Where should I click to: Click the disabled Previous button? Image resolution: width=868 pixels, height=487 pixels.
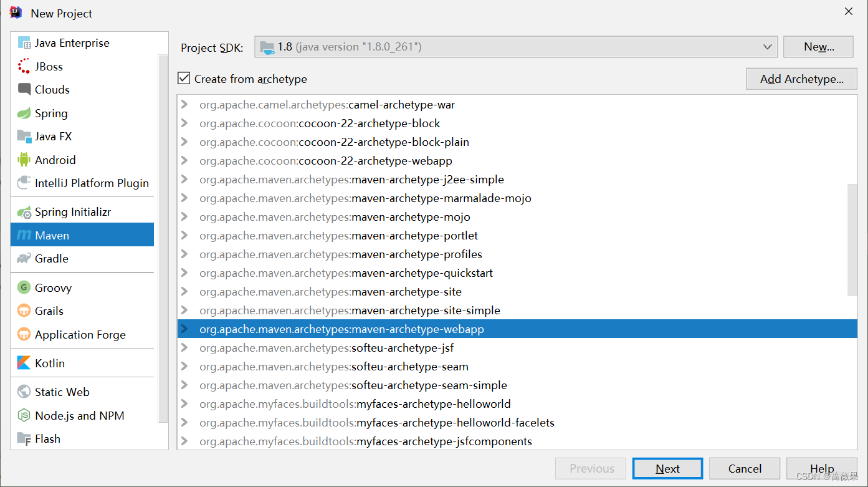(x=592, y=468)
